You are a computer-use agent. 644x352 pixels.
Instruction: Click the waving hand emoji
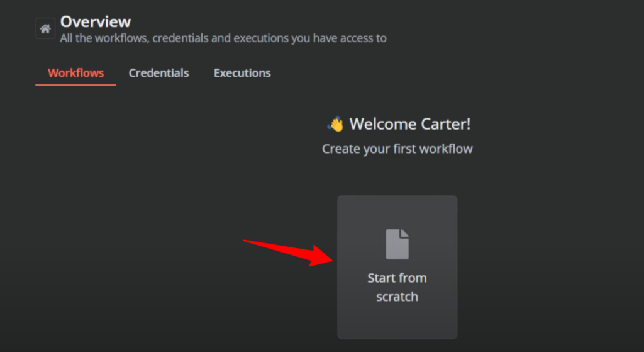click(x=335, y=124)
